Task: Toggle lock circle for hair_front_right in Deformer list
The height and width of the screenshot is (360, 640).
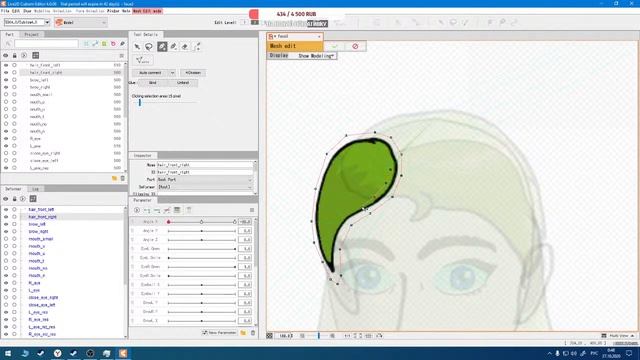Action: [x=14, y=217]
